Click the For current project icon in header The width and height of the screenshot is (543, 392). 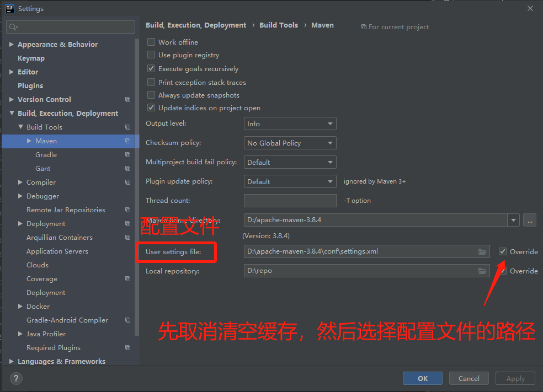(364, 27)
